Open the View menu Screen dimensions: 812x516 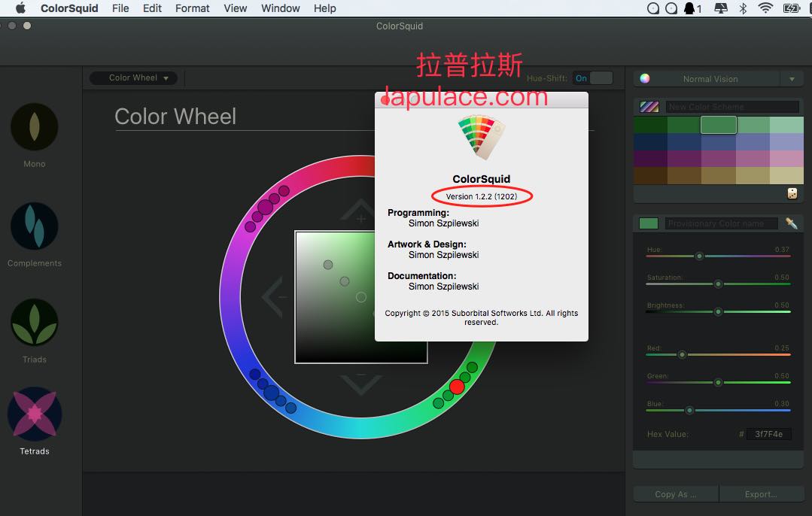235,8
